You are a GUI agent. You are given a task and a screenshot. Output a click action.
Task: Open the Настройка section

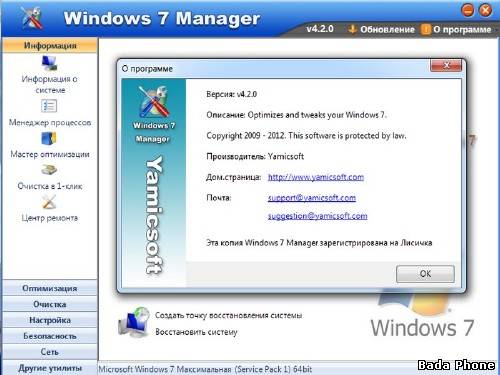(50, 320)
